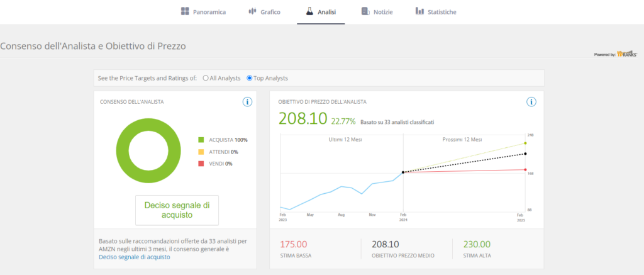Click the Analisi flask icon
The height and width of the screenshot is (275, 644).
pos(309,11)
